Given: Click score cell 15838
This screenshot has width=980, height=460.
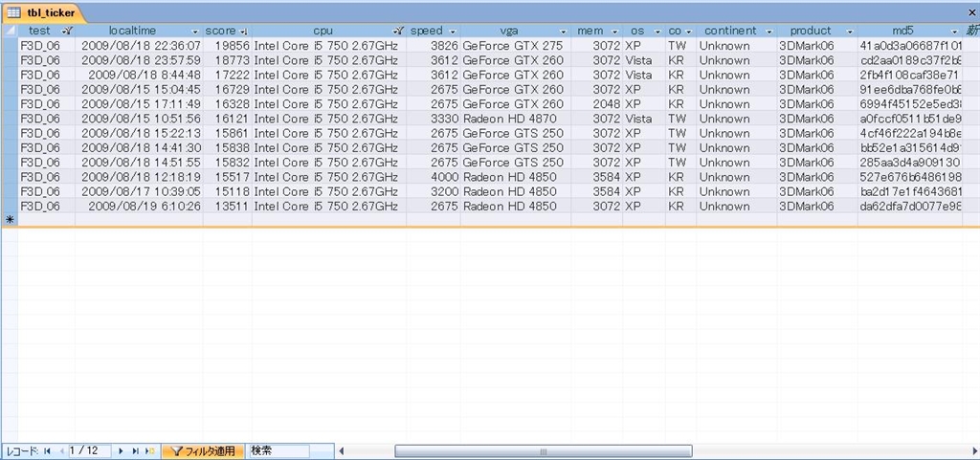Looking at the screenshot, I should [228, 148].
